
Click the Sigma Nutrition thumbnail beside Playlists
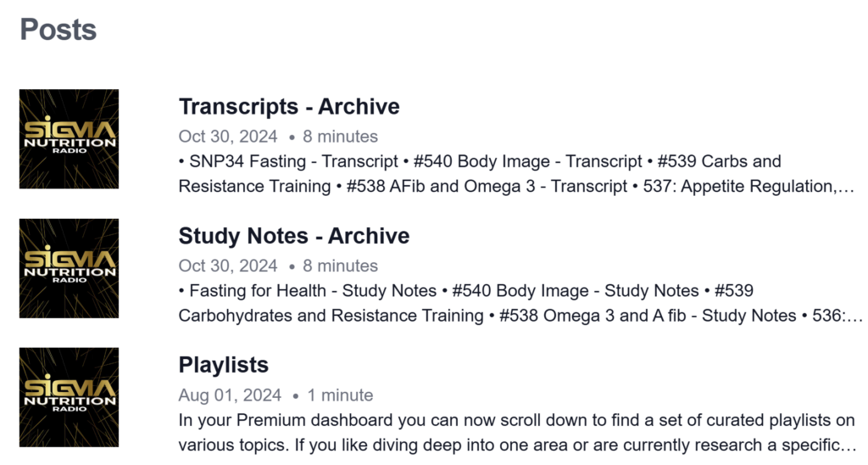[69, 397]
